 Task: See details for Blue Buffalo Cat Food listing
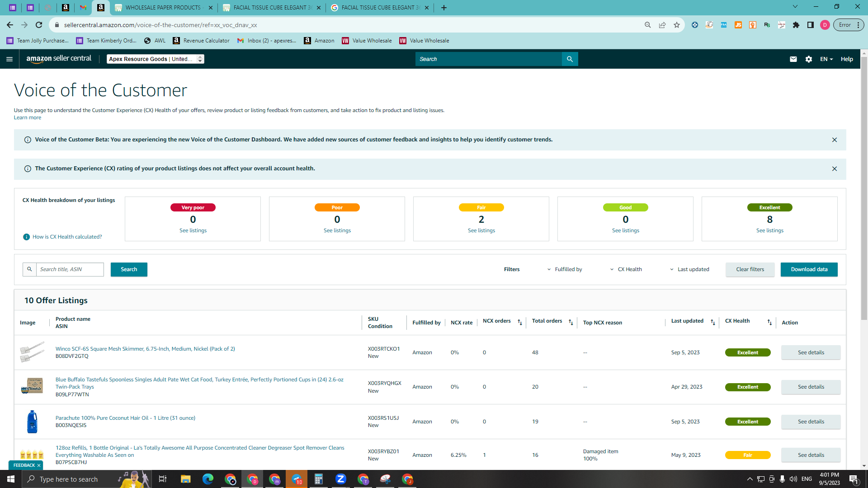point(811,387)
